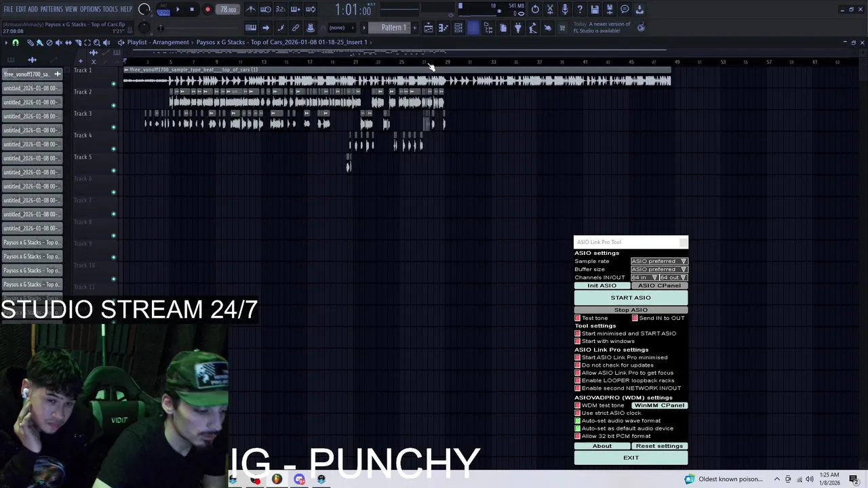Select the playlist zoom tool icon
The height and width of the screenshot is (488, 868).
pyautogui.click(x=96, y=43)
